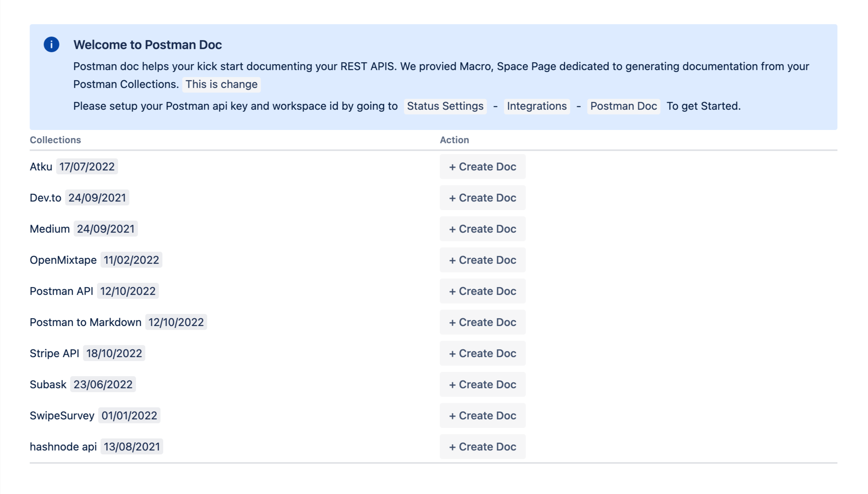Image resolution: width=868 pixels, height=494 pixels.
Task: Select the SwipeSurvey collection name
Action: click(x=61, y=415)
